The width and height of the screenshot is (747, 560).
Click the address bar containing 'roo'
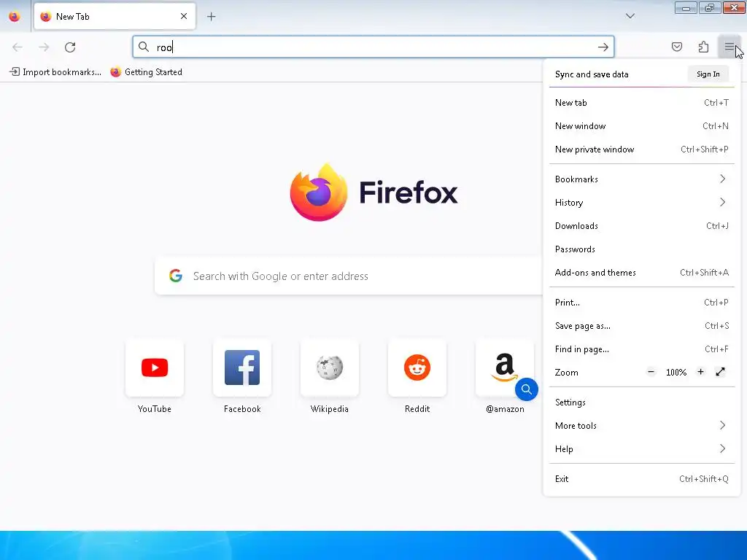[373, 47]
